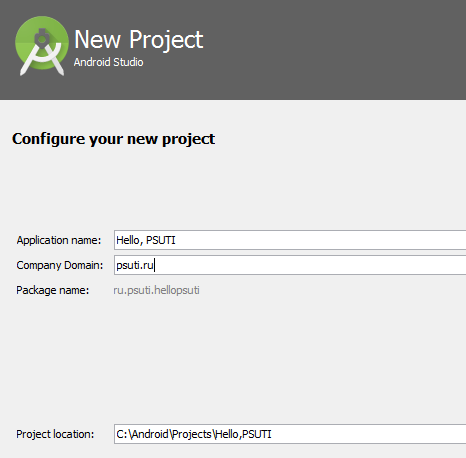
Task: Click the C:\Android\Projects\Hello,PSUTI path text
Action: [194, 434]
